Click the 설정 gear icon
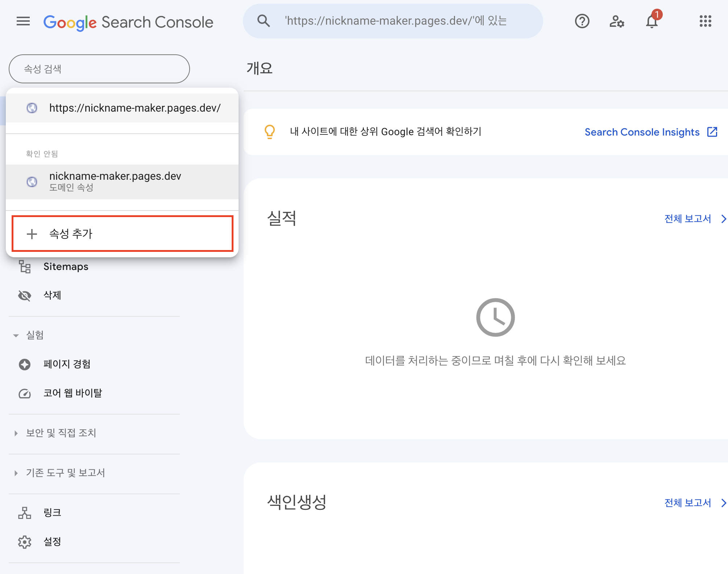728x574 pixels. 25,542
